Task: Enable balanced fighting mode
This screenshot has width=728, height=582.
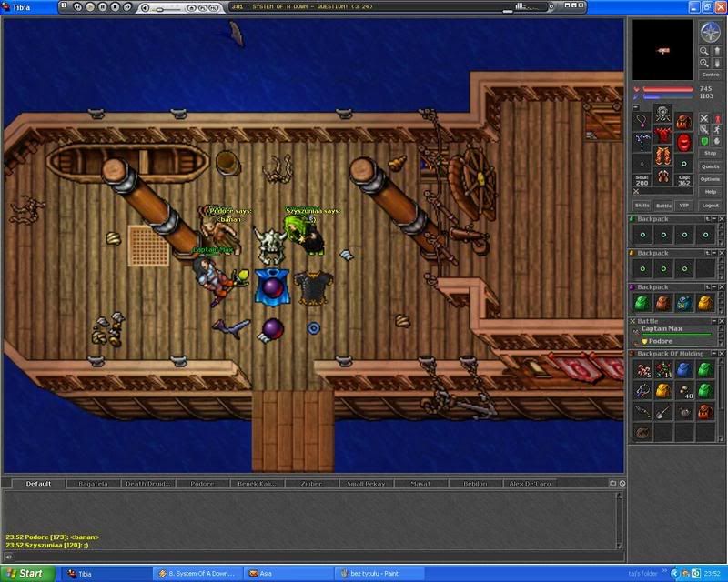Action: pos(704,130)
